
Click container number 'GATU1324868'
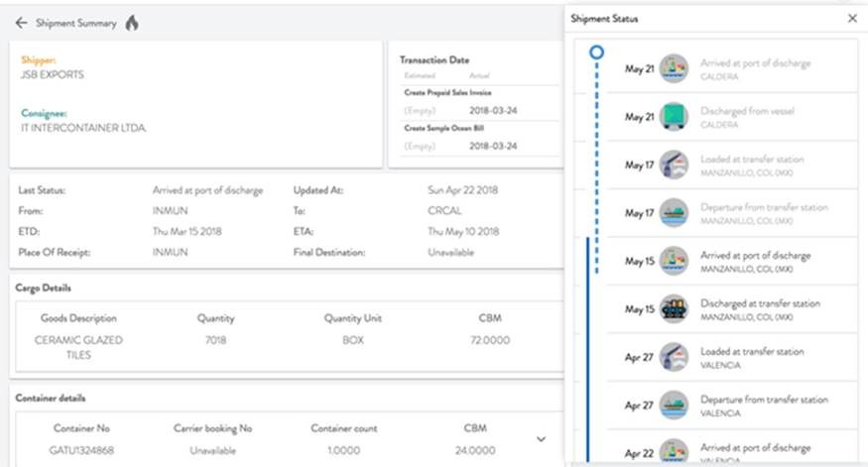point(81,450)
